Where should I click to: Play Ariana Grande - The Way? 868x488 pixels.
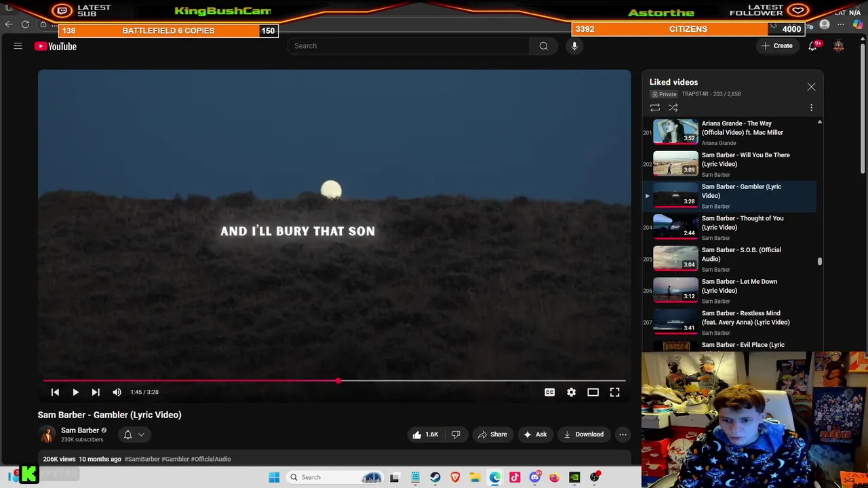click(730, 132)
